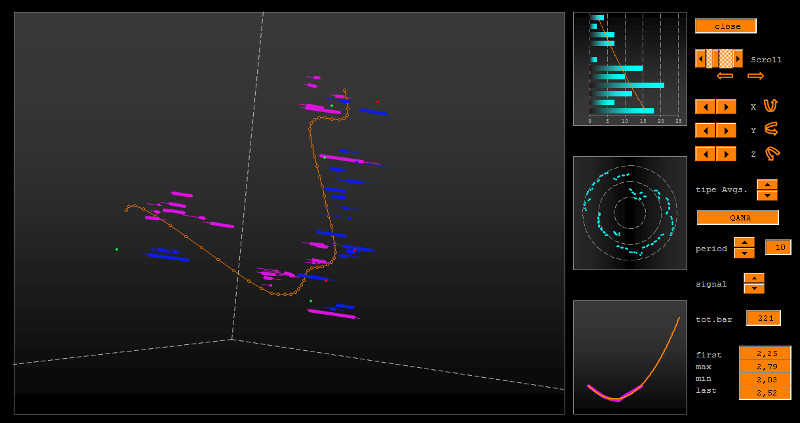Rotate X axis with left arrow
This screenshot has width=800, height=423.
705,106
